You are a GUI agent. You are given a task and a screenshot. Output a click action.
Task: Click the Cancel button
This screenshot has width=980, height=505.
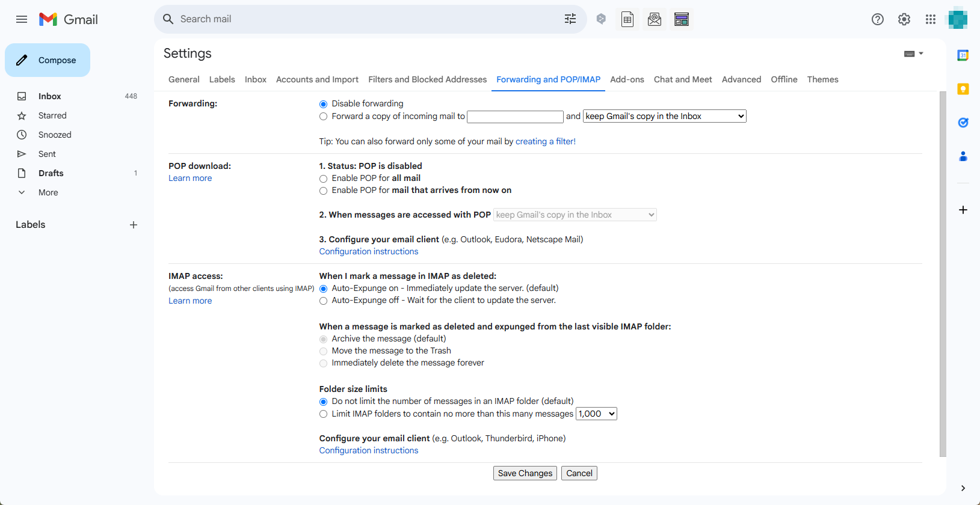(x=579, y=473)
